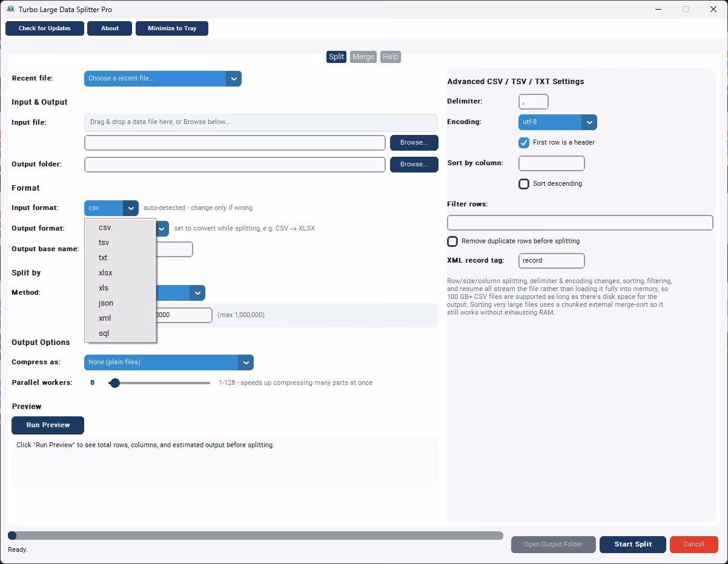The image size is (728, 564).
Task: Select csv from the format list
Action: coord(121,228)
